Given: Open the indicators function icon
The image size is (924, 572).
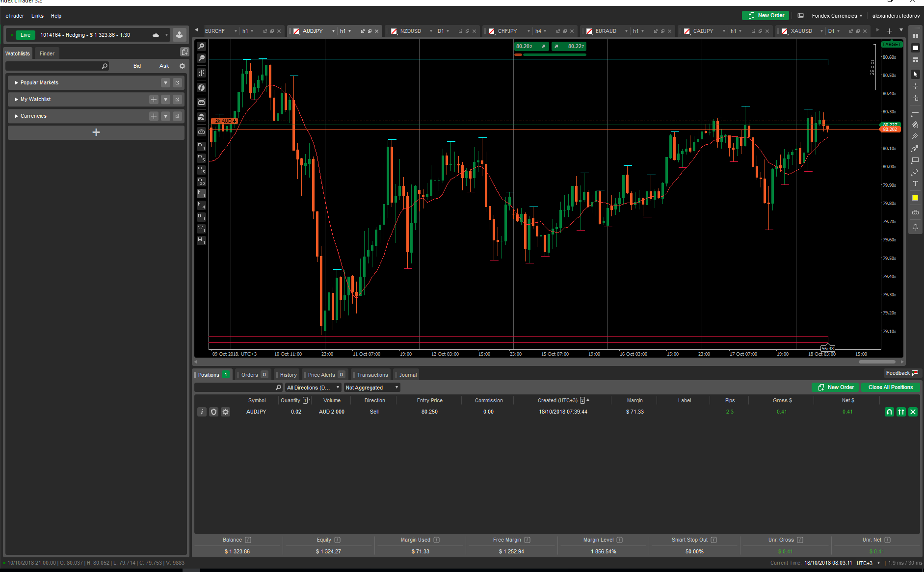Looking at the screenshot, I should click(x=201, y=88).
